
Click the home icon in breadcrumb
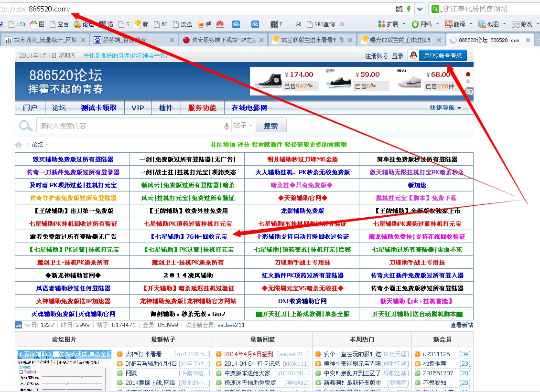(19, 145)
